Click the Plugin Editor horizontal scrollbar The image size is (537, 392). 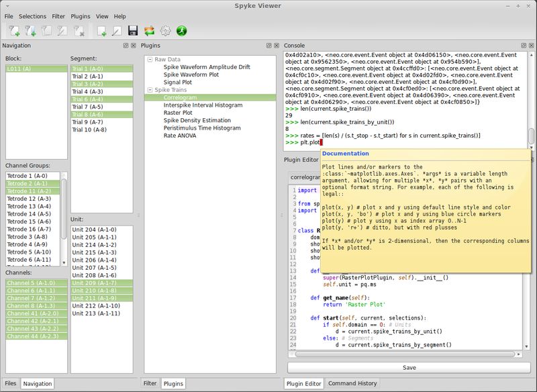(405, 354)
